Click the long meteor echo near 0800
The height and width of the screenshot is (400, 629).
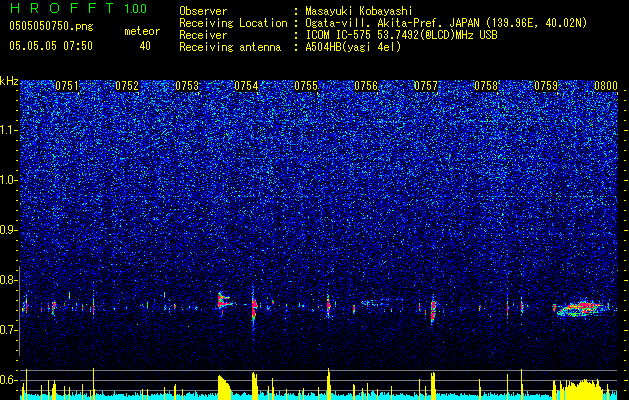(x=581, y=309)
